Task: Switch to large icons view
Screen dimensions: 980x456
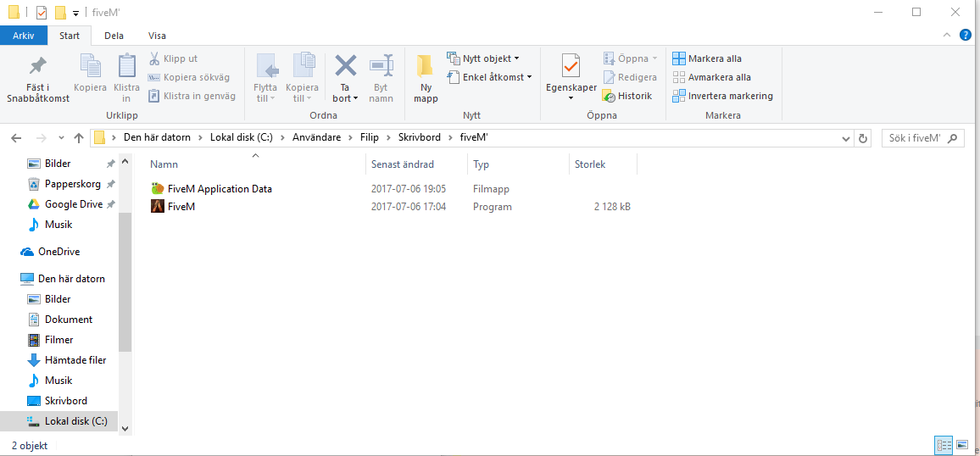Action: pos(962,445)
